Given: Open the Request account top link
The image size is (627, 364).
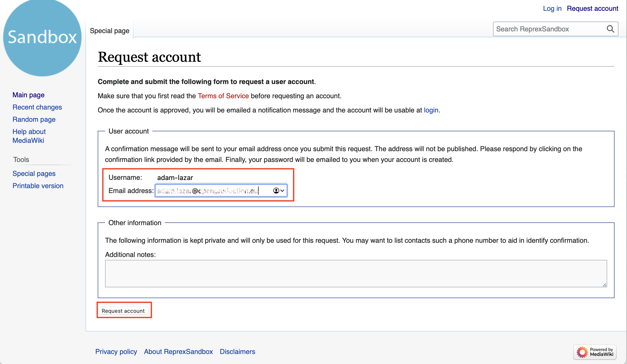Looking at the screenshot, I should [x=592, y=9].
